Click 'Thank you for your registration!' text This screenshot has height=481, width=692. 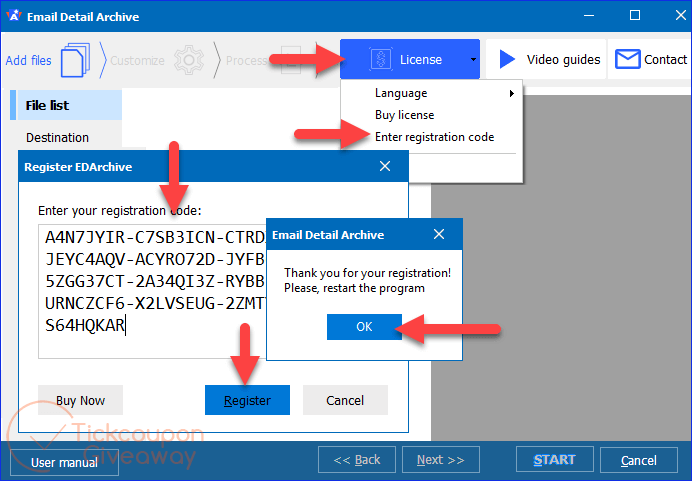(x=367, y=273)
